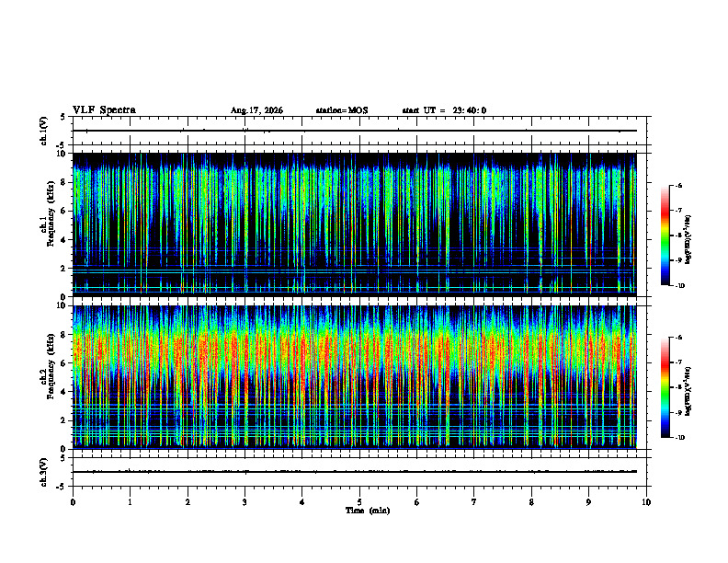
Task: Click the Aug.17, 2026 date label
Action: (x=256, y=110)
